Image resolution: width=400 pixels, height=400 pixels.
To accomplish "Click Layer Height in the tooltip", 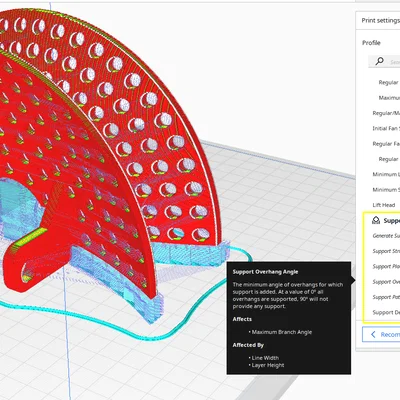I will (x=268, y=365).
